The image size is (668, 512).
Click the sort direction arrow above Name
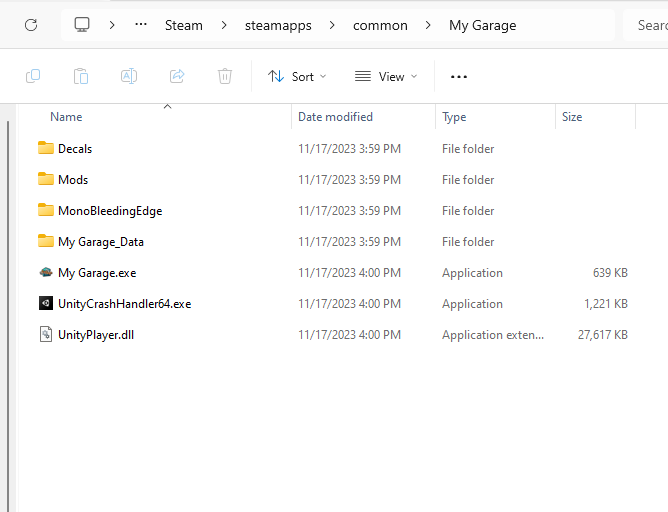[167, 106]
